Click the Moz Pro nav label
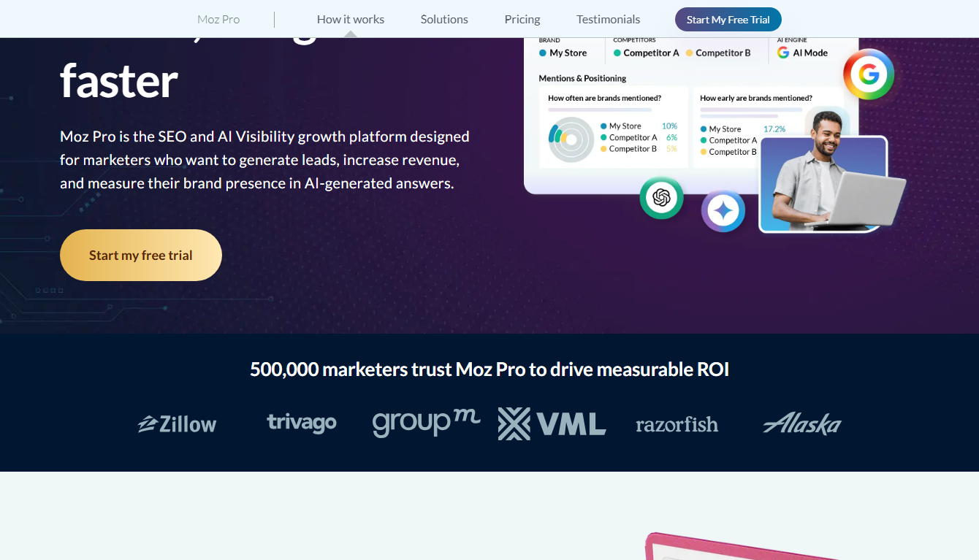979x560 pixels. 218,20
